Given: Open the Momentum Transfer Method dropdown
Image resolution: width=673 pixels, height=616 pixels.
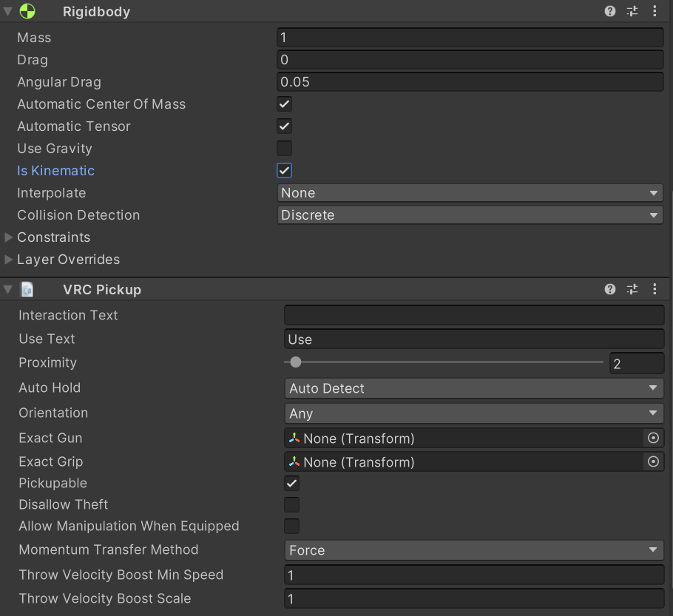Looking at the screenshot, I should click(474, 550).
